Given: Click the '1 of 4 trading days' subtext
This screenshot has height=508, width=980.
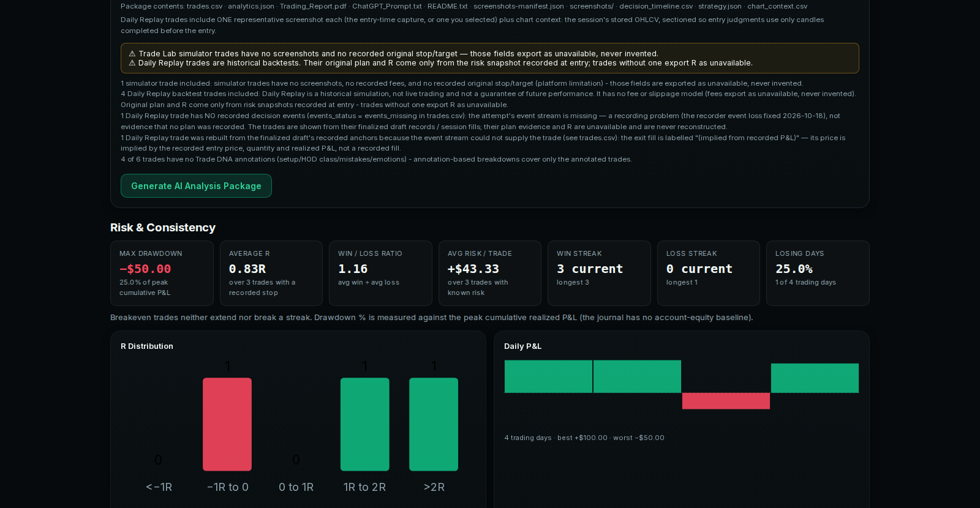Looking at the screenshot, I should pos(805,282).
